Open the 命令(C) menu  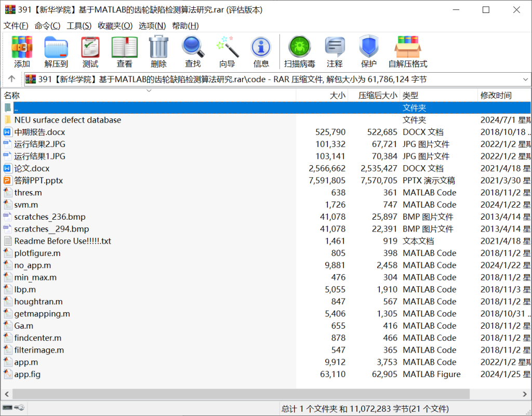click(47, 26)
